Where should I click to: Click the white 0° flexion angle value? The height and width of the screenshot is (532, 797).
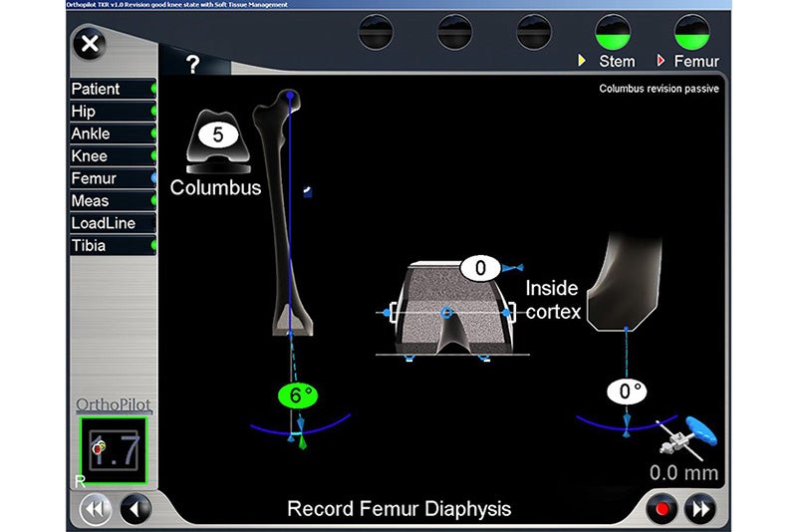click(627, 392)
